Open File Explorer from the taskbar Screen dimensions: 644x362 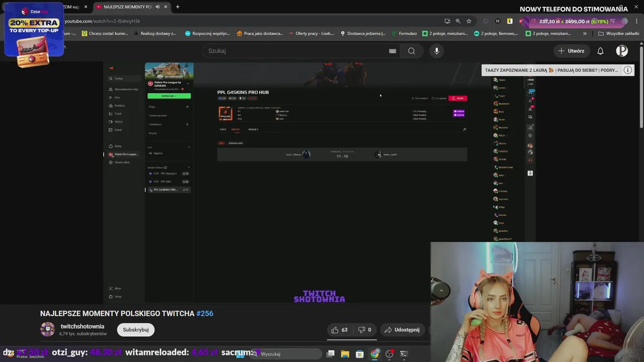[345, 354]
